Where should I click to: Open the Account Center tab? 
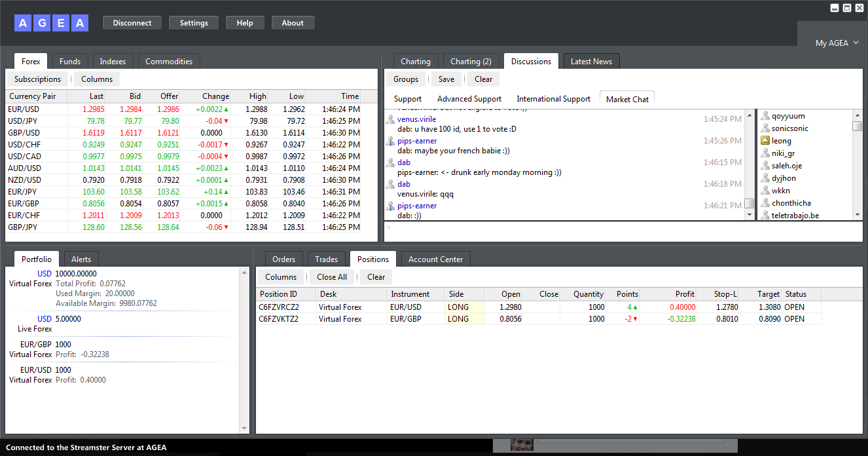435,259
